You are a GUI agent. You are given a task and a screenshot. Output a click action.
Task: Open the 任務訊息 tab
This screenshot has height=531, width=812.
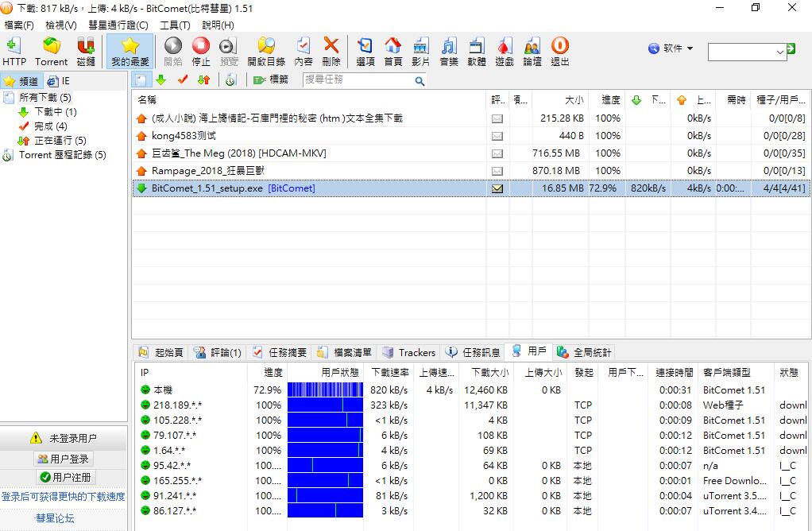click(x=474, y=353)
